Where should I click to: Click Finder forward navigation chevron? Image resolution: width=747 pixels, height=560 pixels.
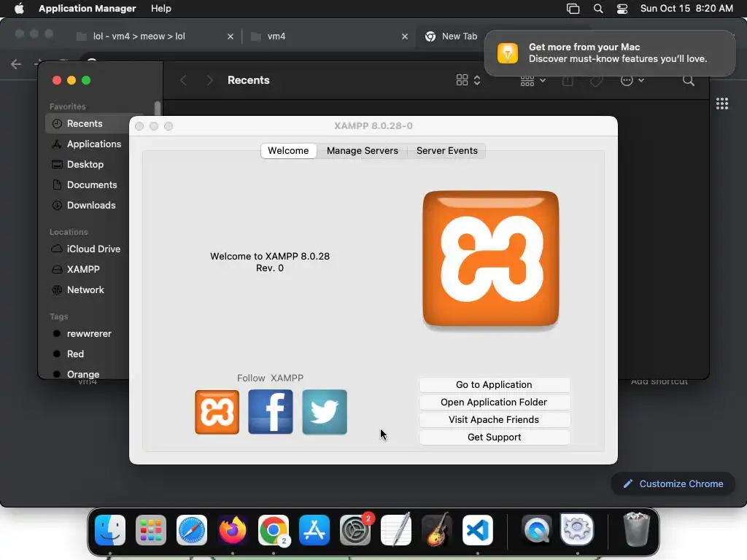(210, 80)
